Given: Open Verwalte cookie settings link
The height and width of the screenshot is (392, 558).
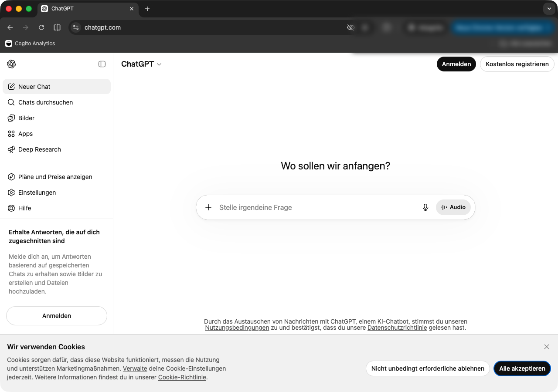Looking at the screenshot, I should 135,368.
